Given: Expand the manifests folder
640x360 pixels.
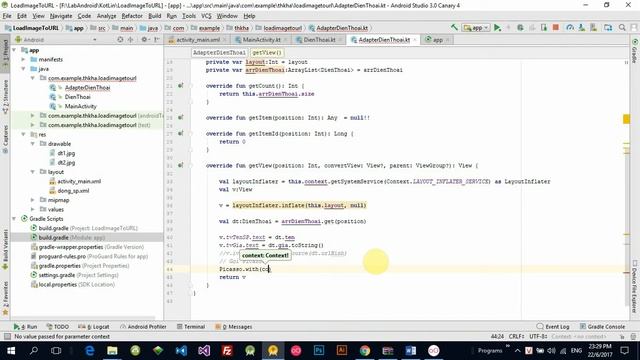Looking at the screenshot, I should click(x=24, y=59).
